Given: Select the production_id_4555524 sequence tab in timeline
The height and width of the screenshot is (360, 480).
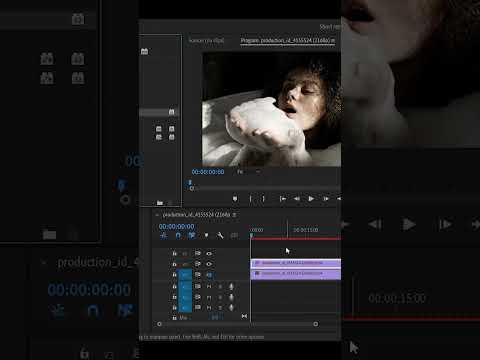Looking at the screenshot, I should tap(196, 215).
